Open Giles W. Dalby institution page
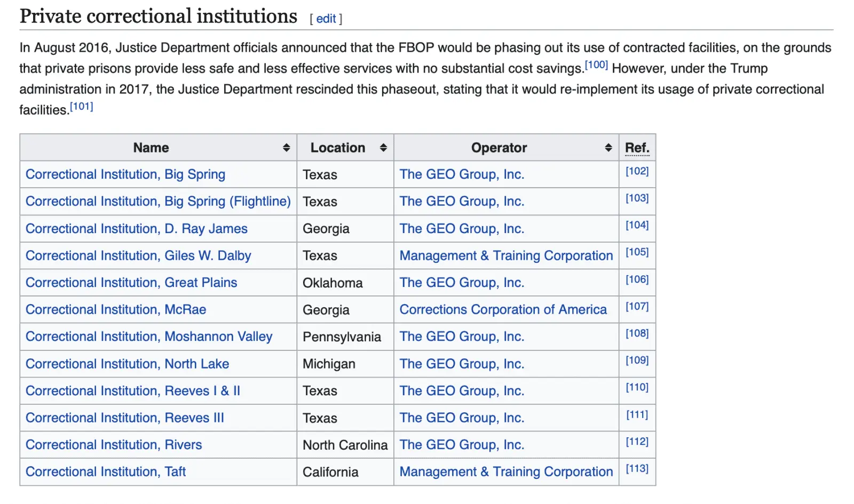 [x=138, y=256]
